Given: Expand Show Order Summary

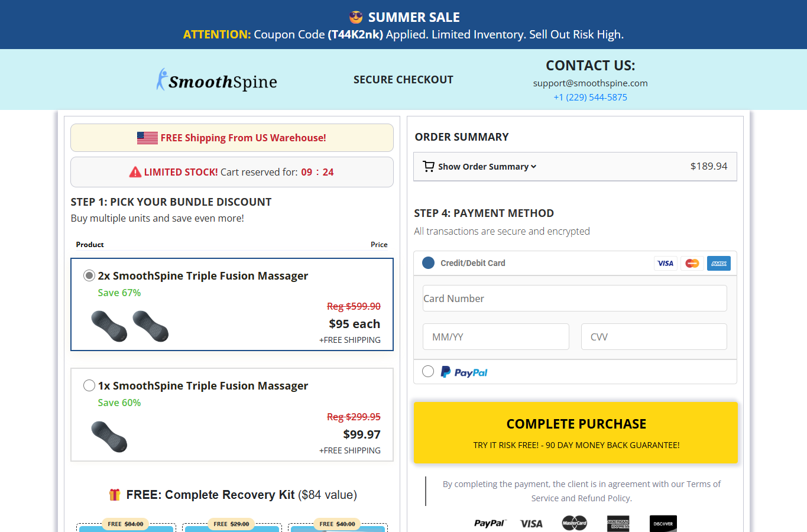Looking at the screenshot, I should (487, 167).
